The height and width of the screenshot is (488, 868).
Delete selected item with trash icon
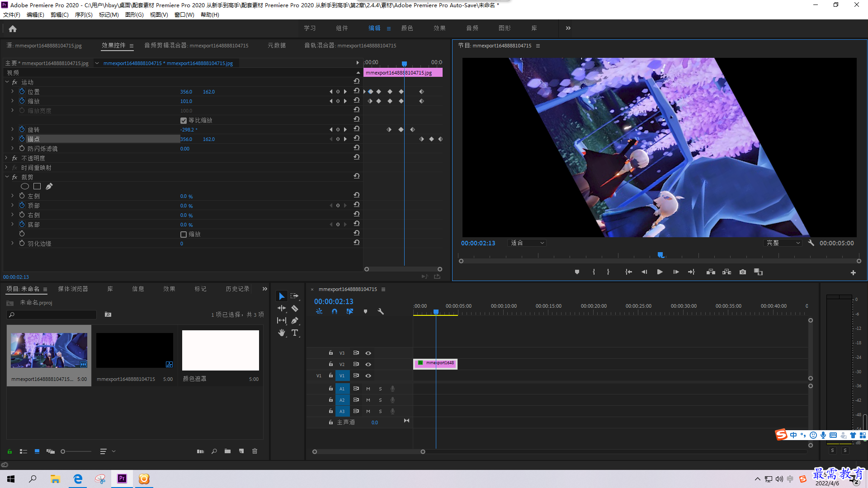point(255,451)
